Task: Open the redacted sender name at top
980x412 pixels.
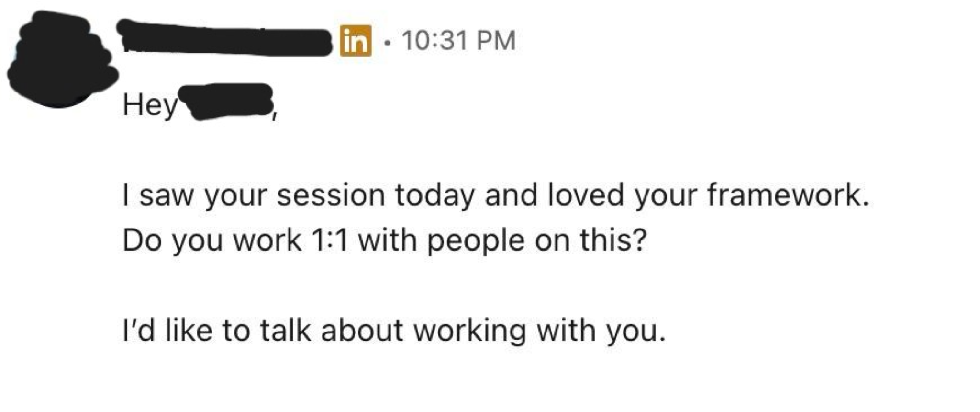Action: point(226,38)
